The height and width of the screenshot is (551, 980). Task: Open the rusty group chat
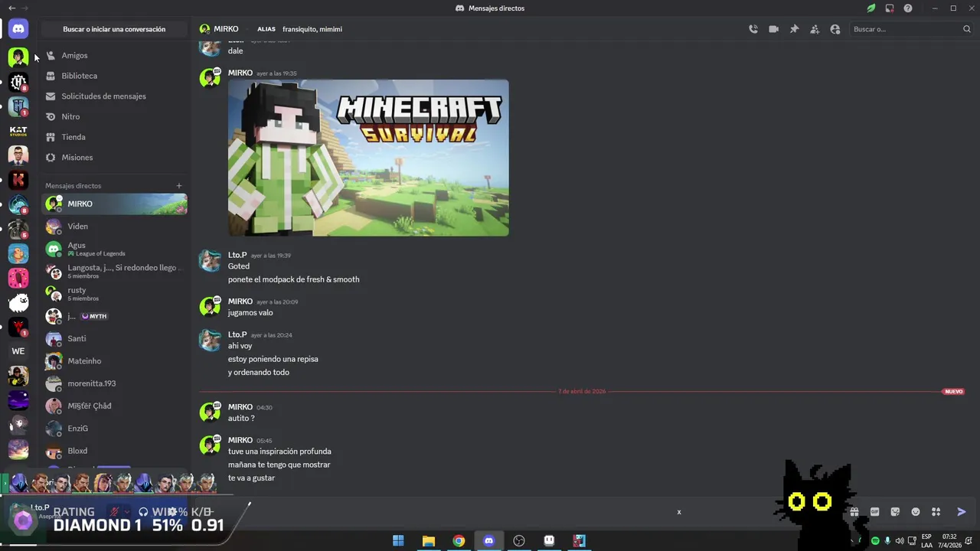click(114, 294)
